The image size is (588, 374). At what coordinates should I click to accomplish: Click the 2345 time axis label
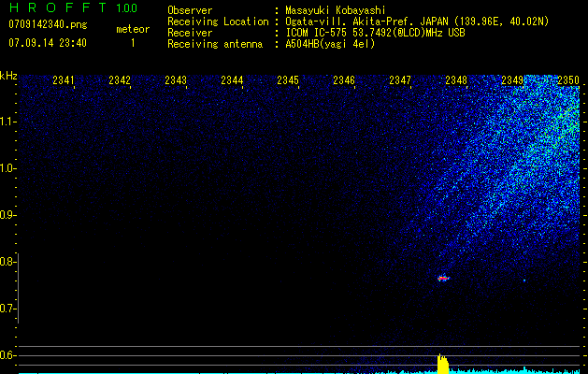tap(288, 80)
